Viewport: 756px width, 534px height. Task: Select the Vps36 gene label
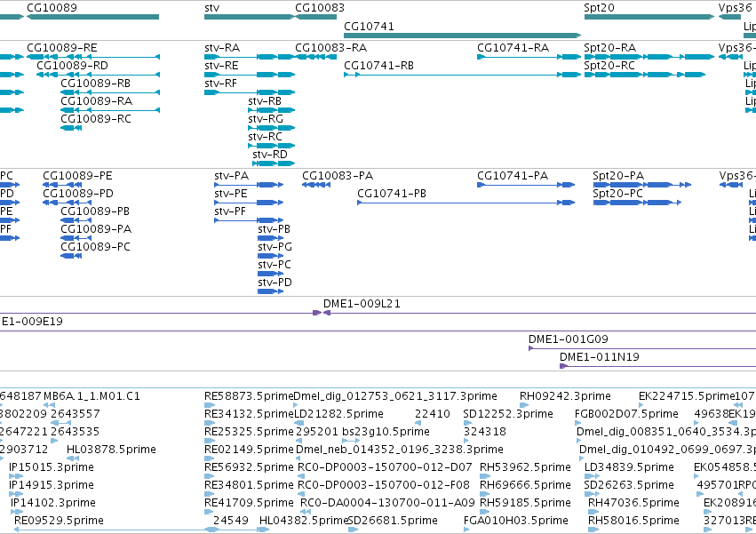(735, 8)
